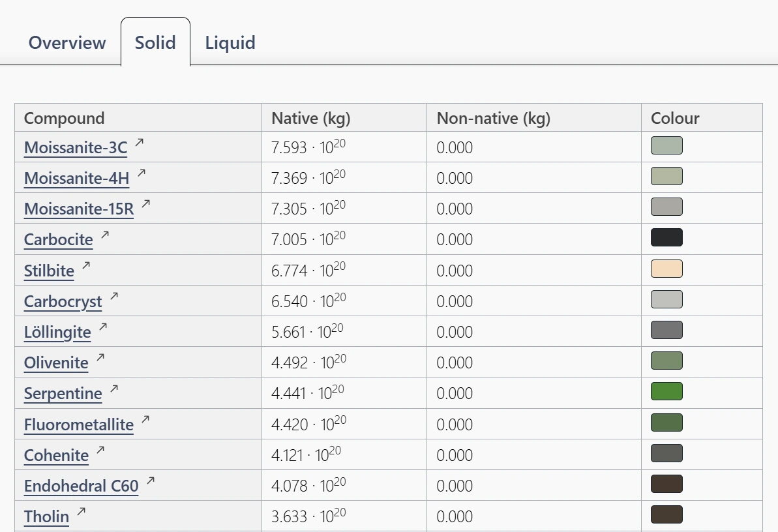Click external link arrow beside Löllingite
778x532 pixels.
coord(103,327)
